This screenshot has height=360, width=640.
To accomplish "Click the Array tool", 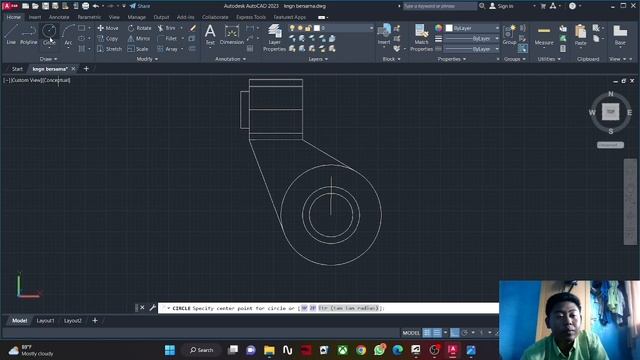I will (167, 49).
